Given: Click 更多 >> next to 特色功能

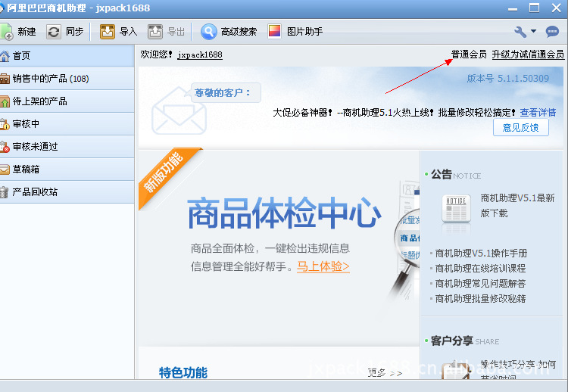Looking at the screenshot, I should click(385, 373).
